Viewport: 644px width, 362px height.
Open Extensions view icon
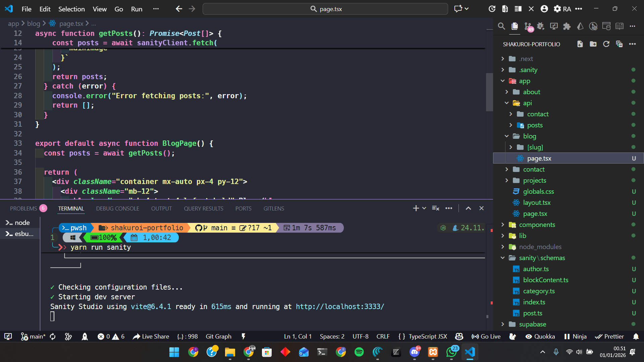[x=567, y=26]
